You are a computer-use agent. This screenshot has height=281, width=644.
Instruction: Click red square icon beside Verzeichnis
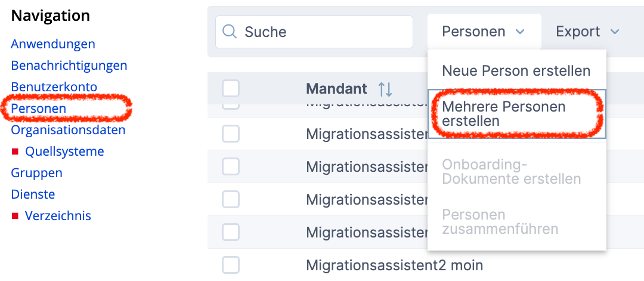(x=16, y=216)
